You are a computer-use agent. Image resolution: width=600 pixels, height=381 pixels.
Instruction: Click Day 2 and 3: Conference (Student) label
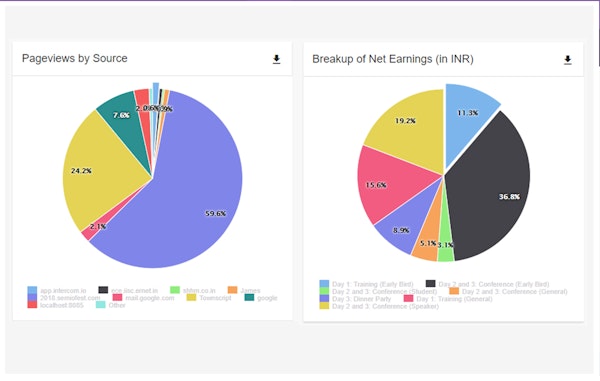coord(385,291)
